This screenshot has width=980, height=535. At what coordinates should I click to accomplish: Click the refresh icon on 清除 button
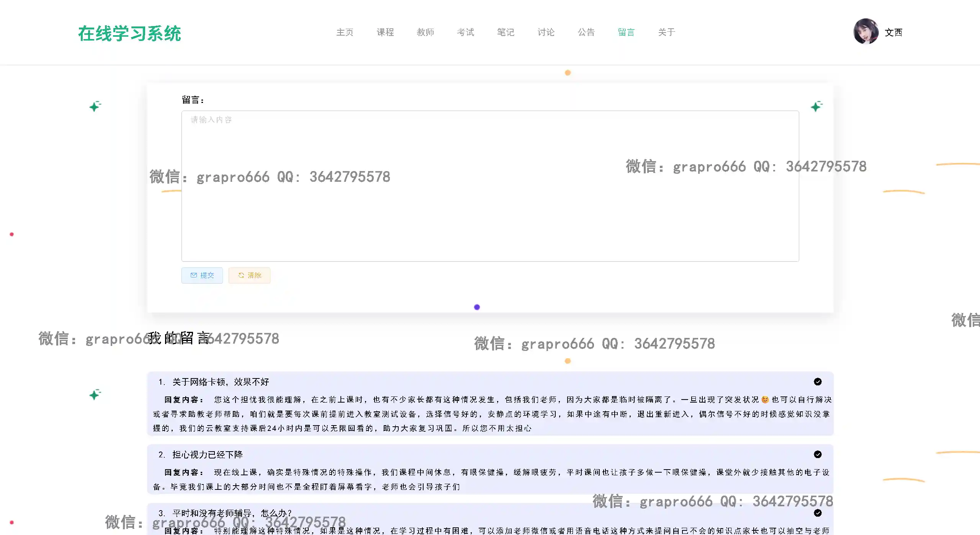[x=241, y=275]
